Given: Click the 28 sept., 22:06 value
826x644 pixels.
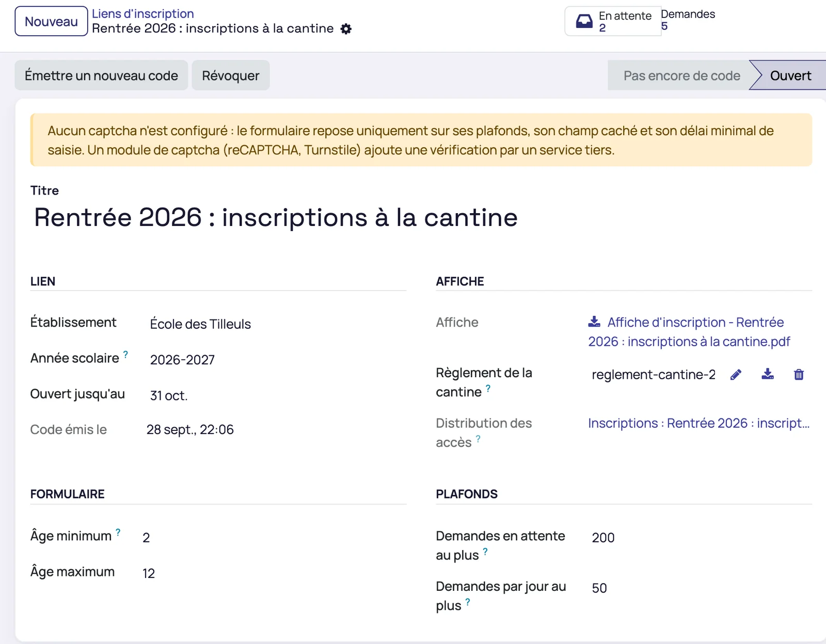Looking at the screenshot, I should 190,429.
